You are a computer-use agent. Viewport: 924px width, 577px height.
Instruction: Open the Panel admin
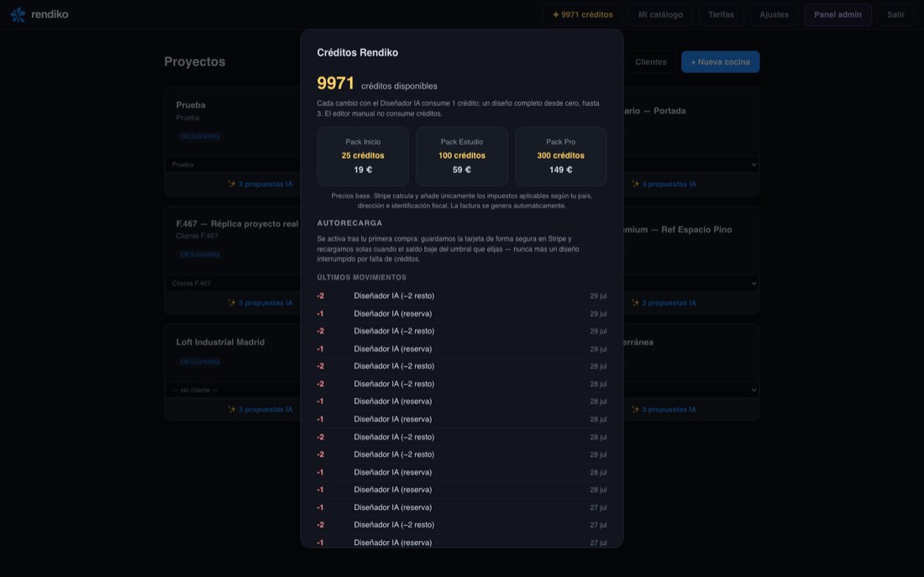pyautogui.click(x=837, y=15)
